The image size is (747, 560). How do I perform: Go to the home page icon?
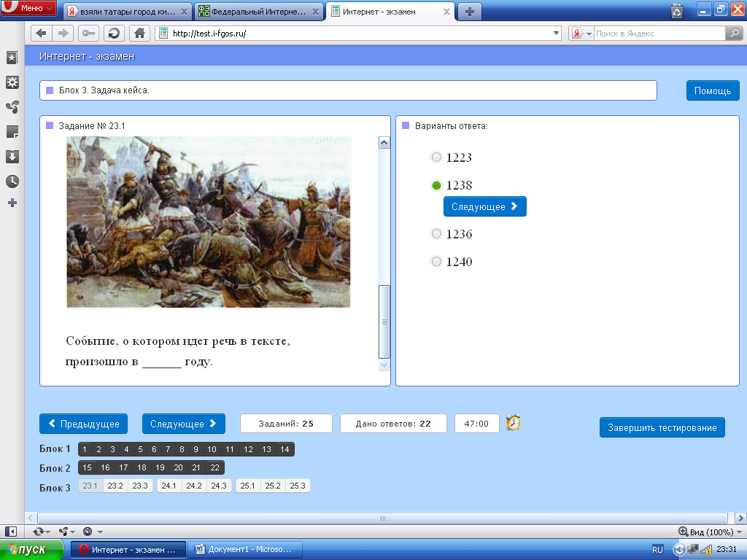pyautogui.click(x=139, y=34)
